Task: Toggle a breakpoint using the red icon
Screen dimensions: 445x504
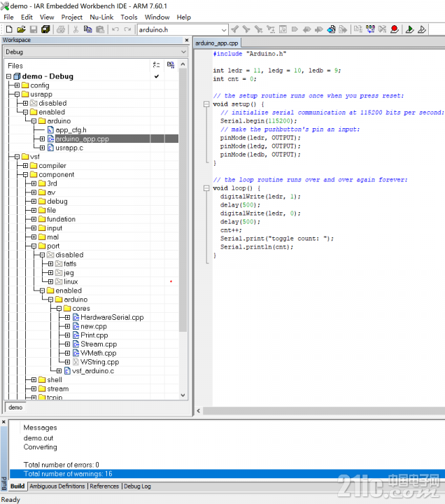Action: point(395,29)
